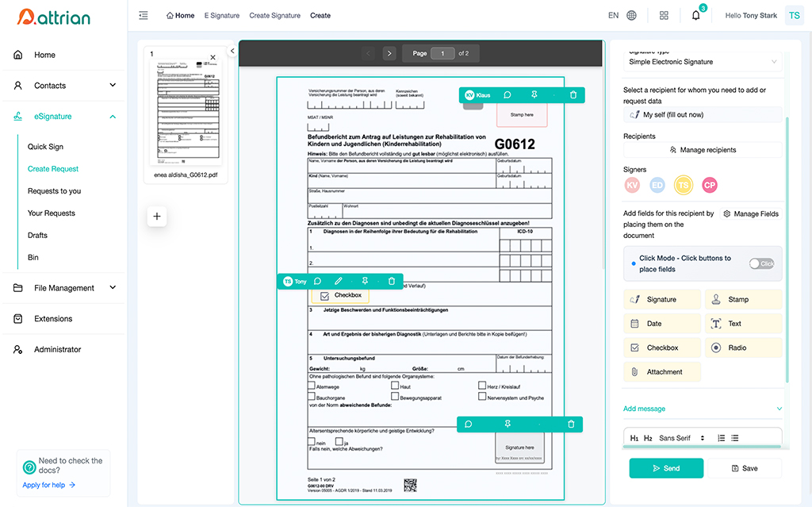Select the TS signer avatar
The width and height of the screenshot is (812, 507).
coord(683,185)
